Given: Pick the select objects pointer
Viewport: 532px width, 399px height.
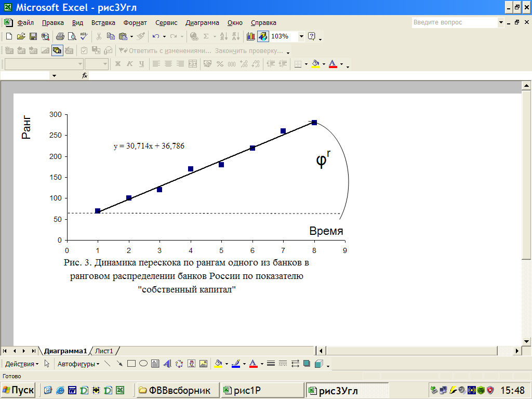Looking at the screenshot, I should coord(47,364).
